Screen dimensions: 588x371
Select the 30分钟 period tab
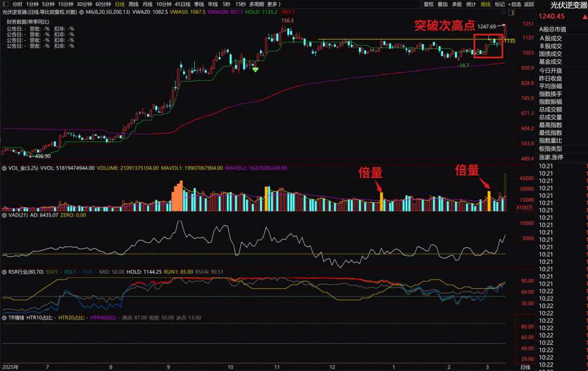click(x=84, y=4)
